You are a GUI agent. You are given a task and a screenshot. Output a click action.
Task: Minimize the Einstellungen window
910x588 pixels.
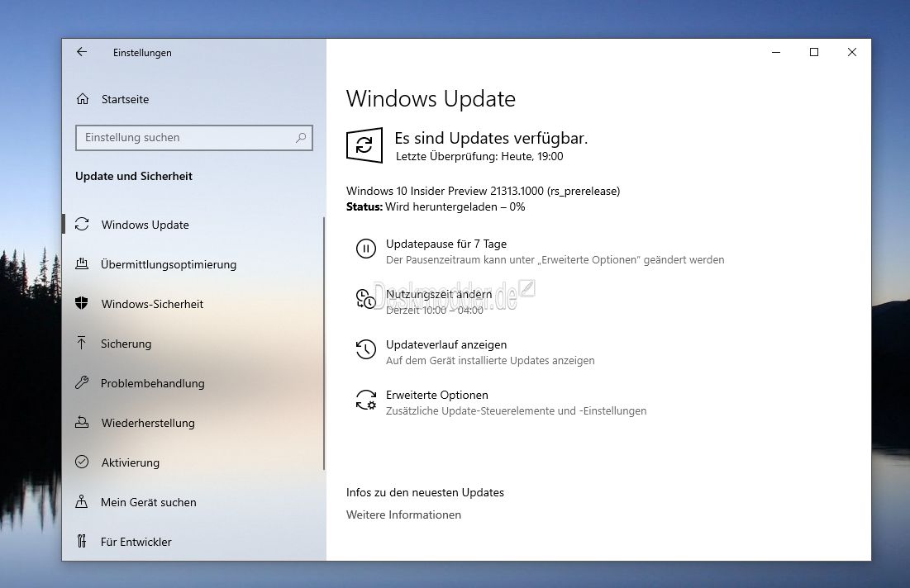pyautogui.click(x=776, y=52)
